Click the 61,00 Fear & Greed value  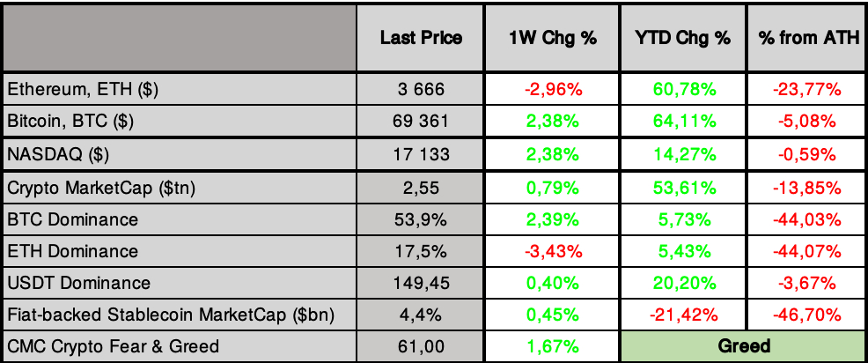[421, 346]
